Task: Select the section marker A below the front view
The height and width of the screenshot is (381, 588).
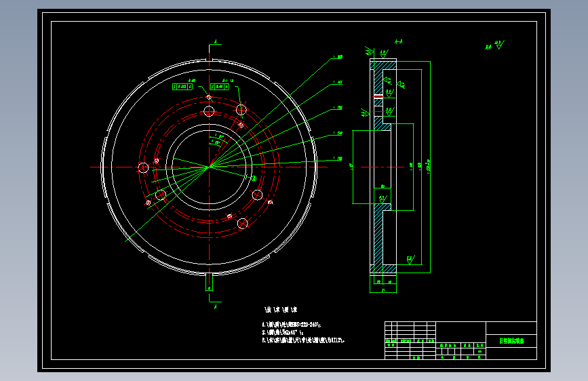Action: pos(216,306)
